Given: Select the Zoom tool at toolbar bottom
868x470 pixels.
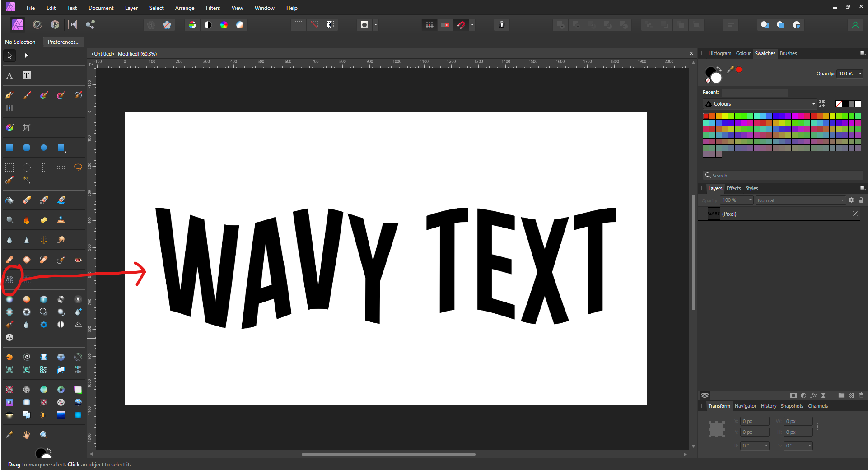Looking at the screenshot, I should [x=44, y=434].
